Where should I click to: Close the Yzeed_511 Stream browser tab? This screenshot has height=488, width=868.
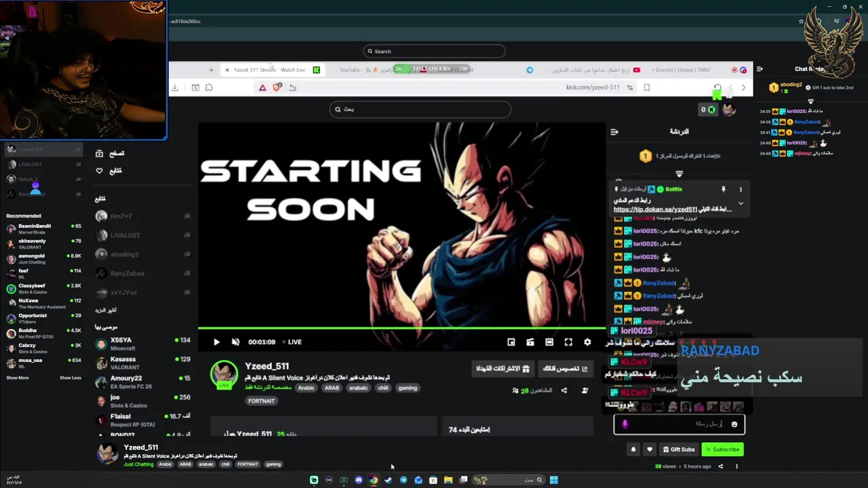pos(227,70)
